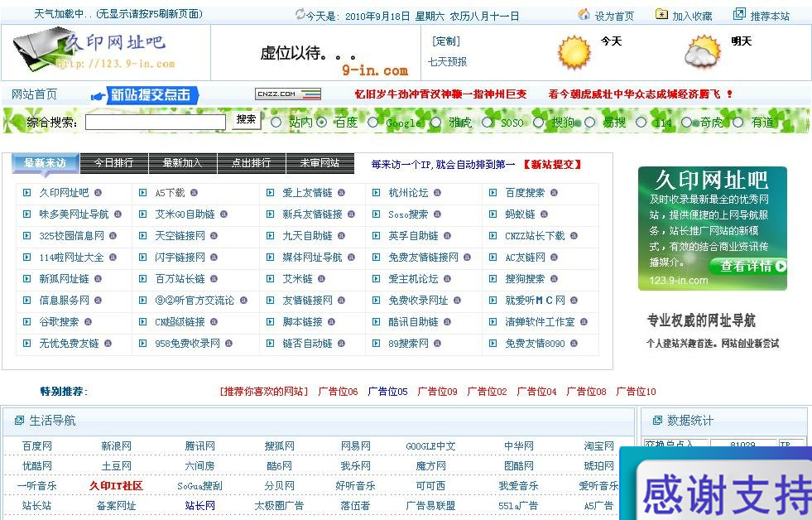Image resolution: width=812 pixels, height=520 pixels.
Task: Switch to the 最新加入 tab
Action: pos(183,163)
